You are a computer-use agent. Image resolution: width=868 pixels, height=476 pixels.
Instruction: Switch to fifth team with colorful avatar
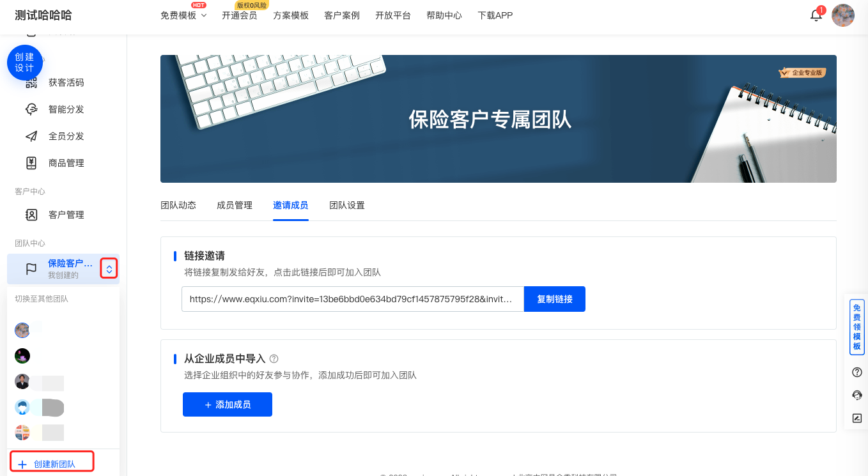(x=22, y=433)
